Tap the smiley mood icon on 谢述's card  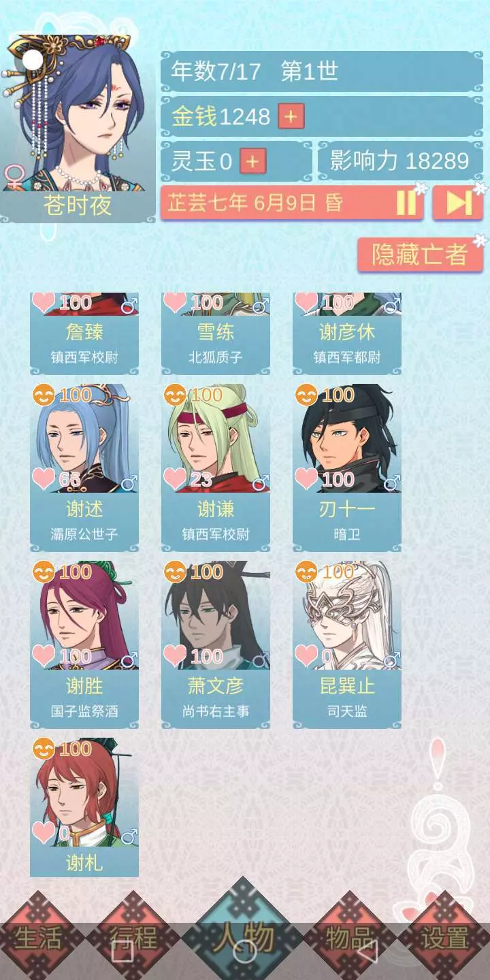click(44, 395)
